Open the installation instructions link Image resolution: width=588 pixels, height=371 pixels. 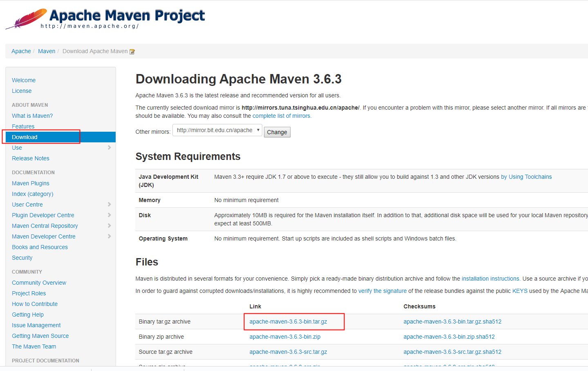click(491, 279)
